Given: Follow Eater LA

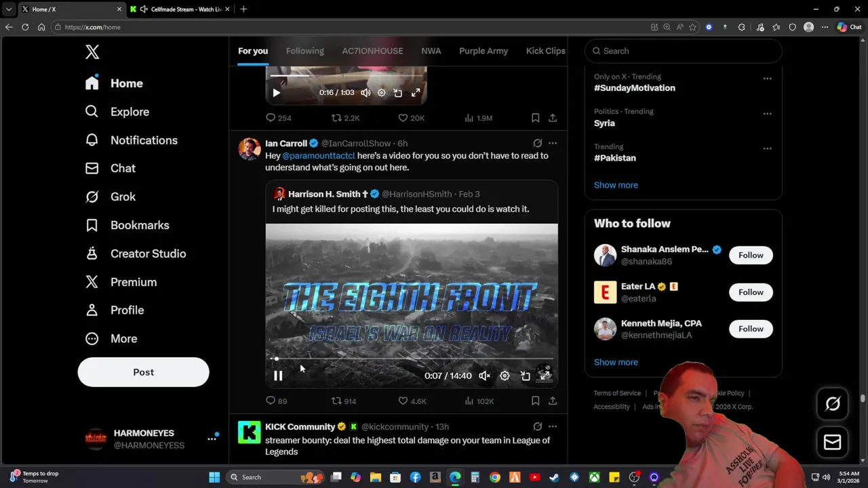Looking at the screenshot, I should [x=751, y=292].
